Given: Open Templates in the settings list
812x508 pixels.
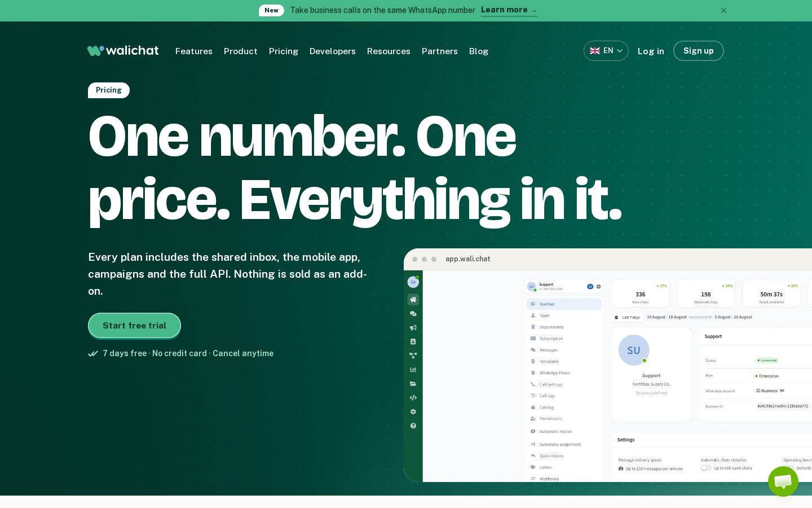Looking at the screenshot, I should pos(564,361).
